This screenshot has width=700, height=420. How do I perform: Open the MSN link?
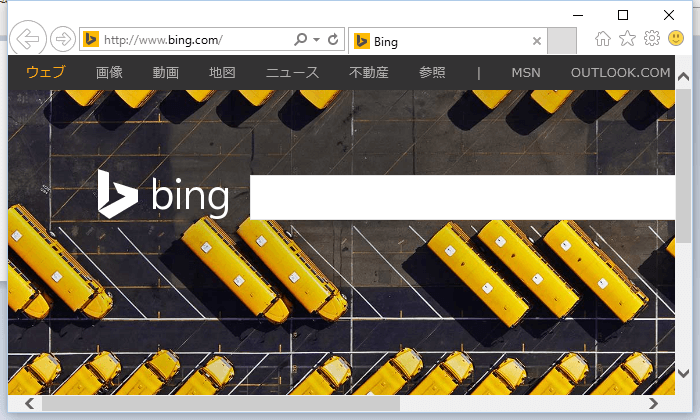coord(526,72)
